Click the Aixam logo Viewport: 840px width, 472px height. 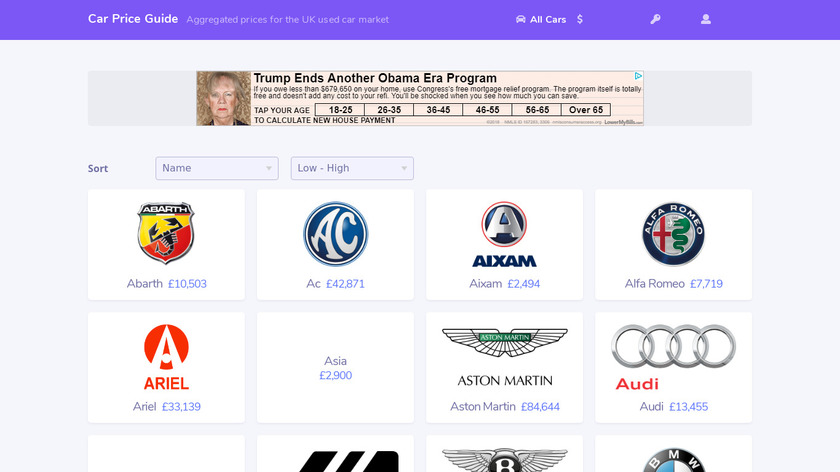coord(504,234)
